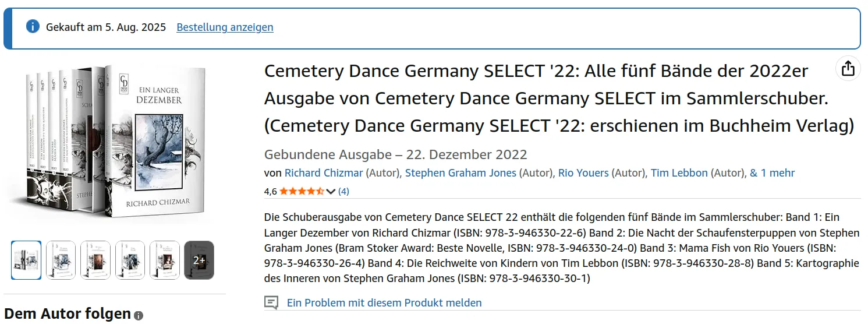Image resolution: width=868 pixels, height=324 pixels.
Task: Click the star rating icons
Action: tap(302, 191)
